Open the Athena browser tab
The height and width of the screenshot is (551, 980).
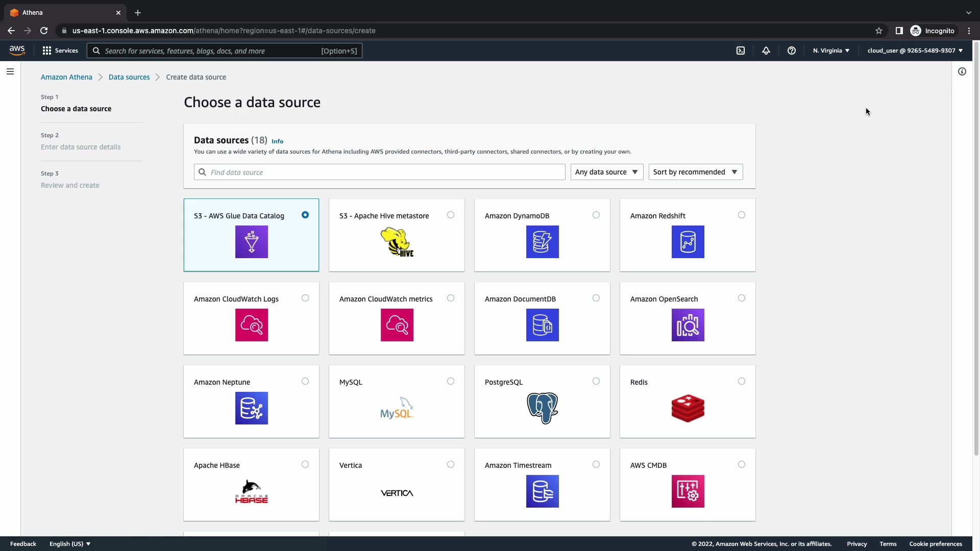[x=61, y=12]
